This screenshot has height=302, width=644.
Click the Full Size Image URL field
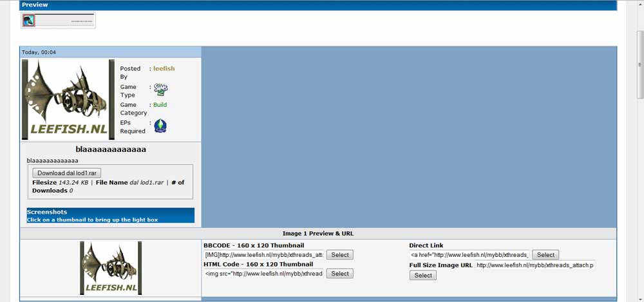tap(535, 265)
